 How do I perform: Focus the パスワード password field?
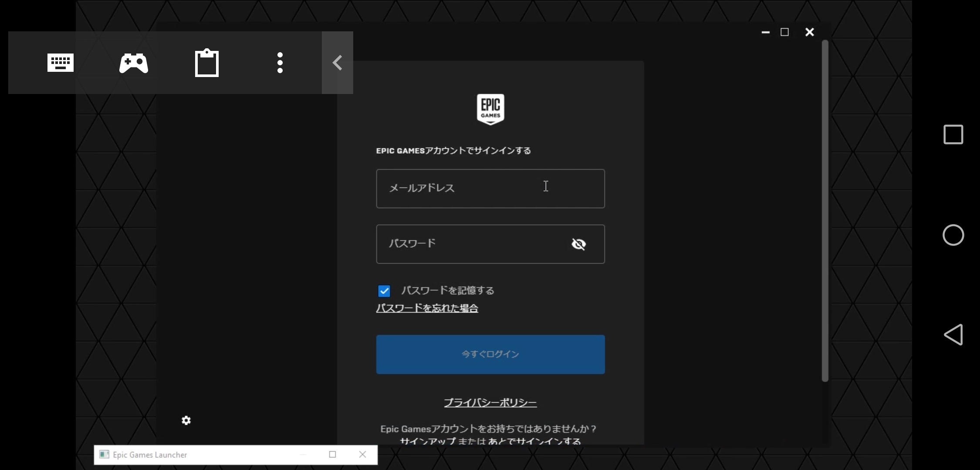[x=490, y=244]
